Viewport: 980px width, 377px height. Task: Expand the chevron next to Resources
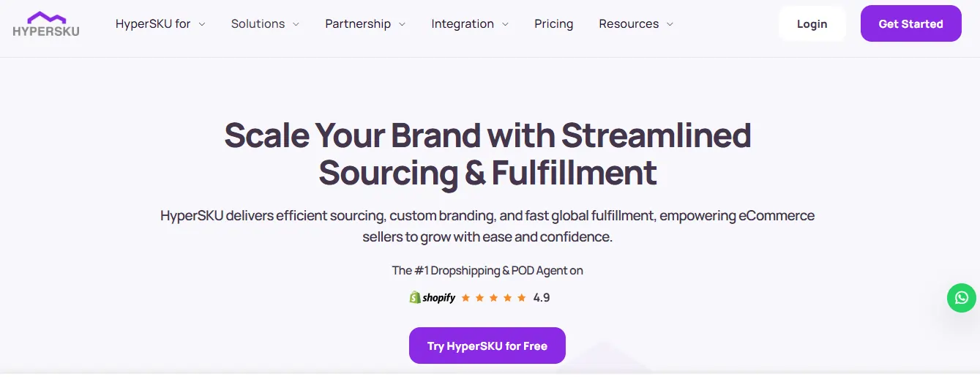670,24
